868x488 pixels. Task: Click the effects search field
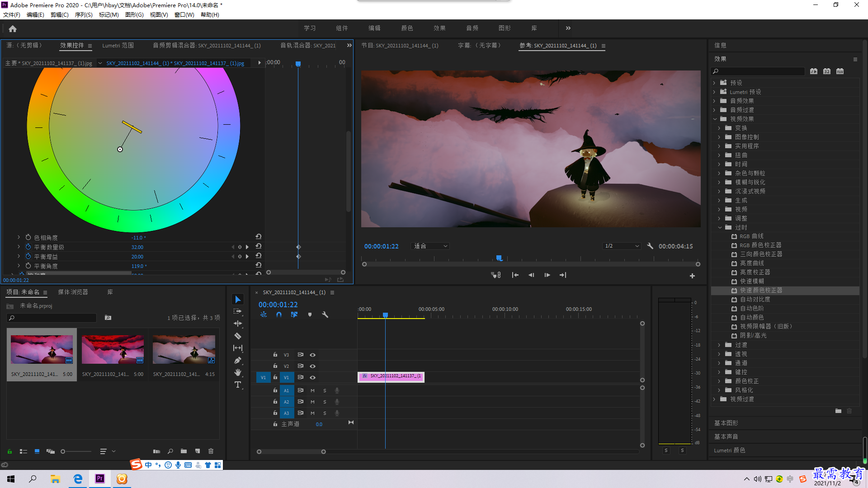(758, 71)
